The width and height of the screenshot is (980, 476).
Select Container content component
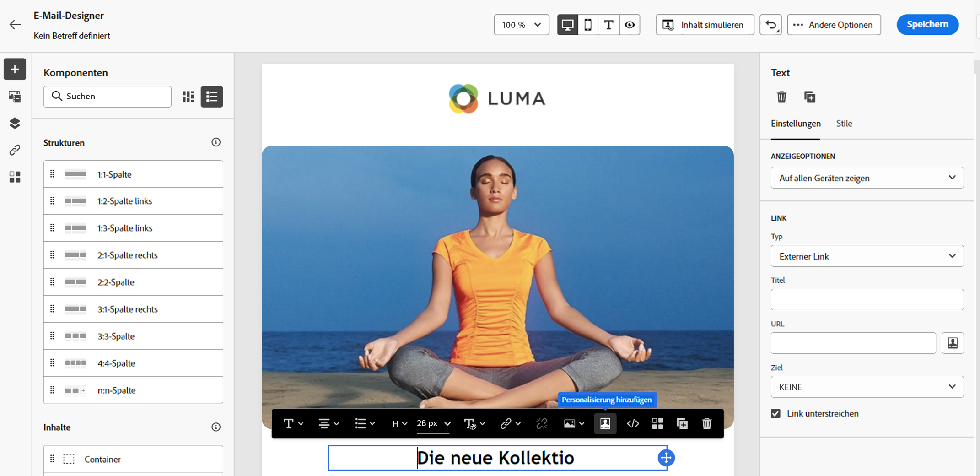pyautogui.click(x=133, y=459)
